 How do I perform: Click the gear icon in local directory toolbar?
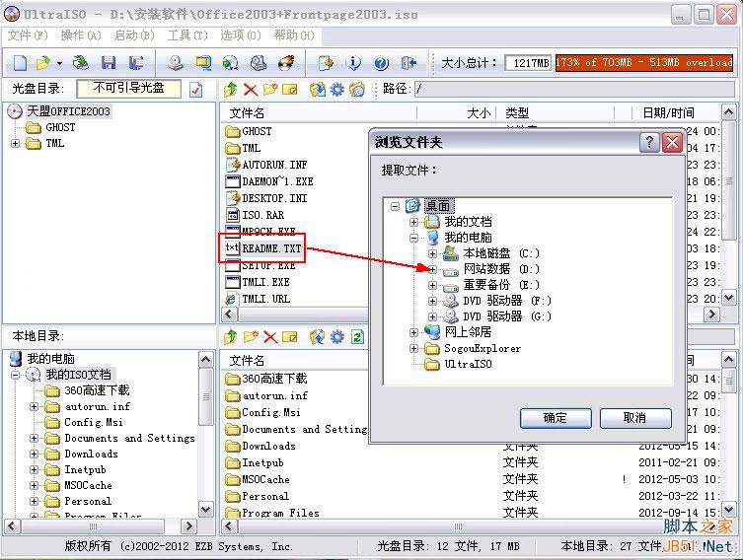pos(336,336)
